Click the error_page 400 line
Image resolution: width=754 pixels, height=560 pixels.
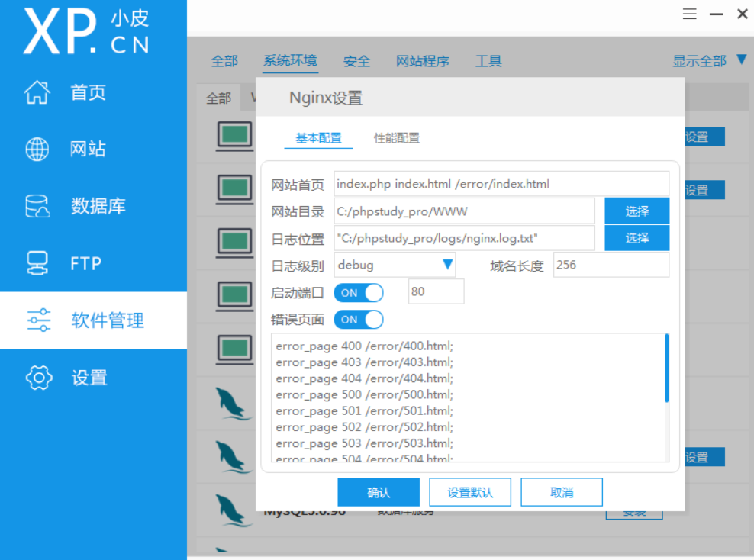tap(365, 346)
